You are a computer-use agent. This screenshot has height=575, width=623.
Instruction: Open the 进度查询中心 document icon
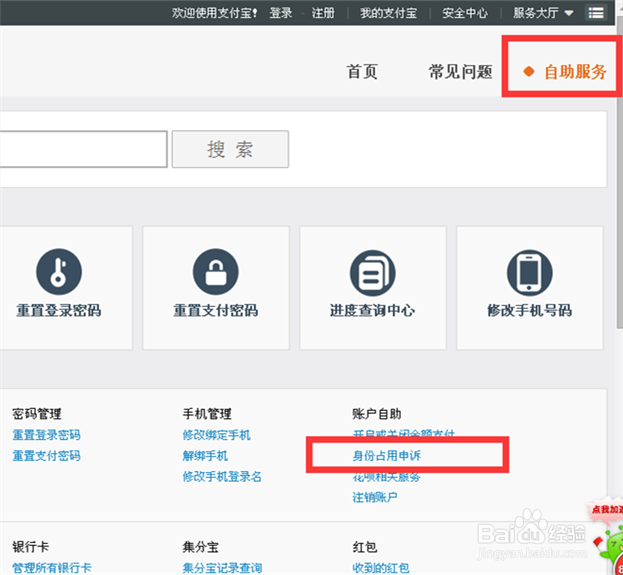372,273
